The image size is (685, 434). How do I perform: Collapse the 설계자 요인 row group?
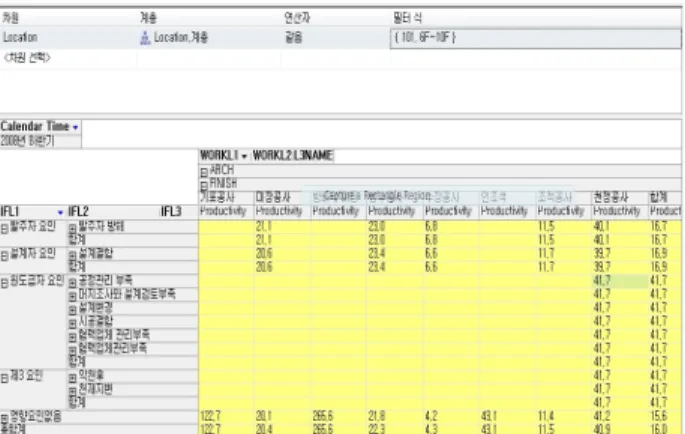tap(4, 255)
